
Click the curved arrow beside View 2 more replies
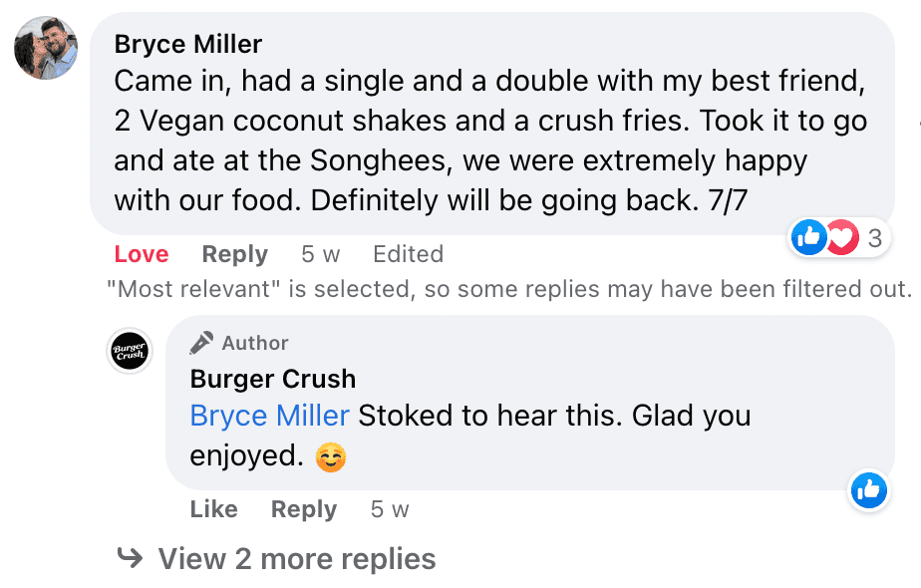pos(130,558)
